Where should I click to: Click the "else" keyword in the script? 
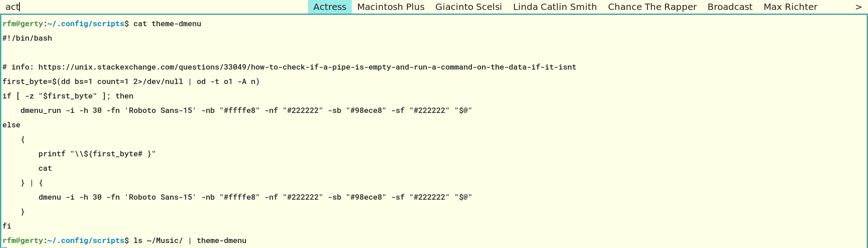pos(11,125)
